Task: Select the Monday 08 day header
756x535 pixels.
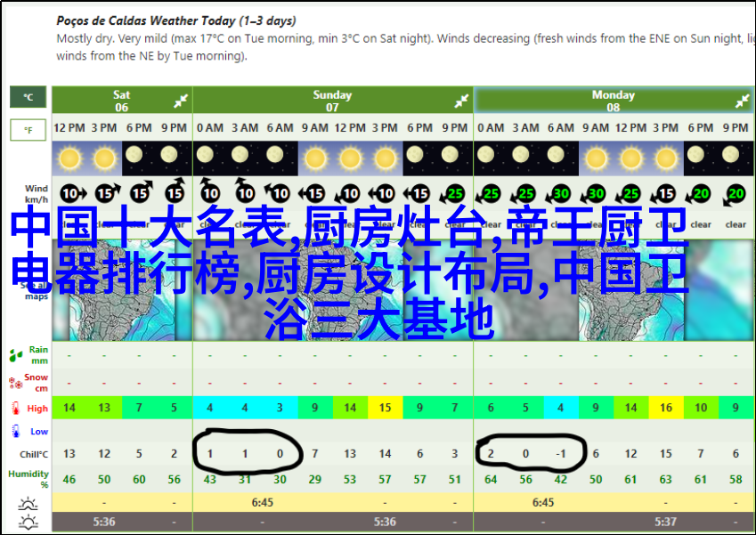Action: [613, 101]
